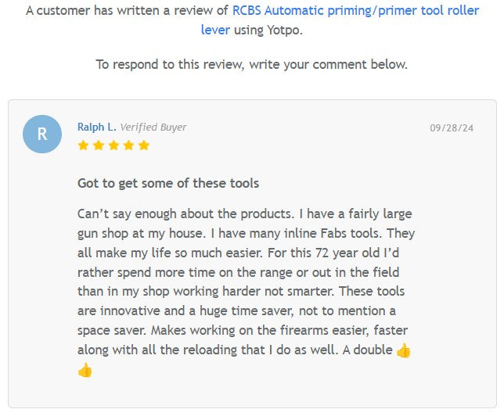
Task: Click the thumbs-up emoji on the last line
Action: click(85, 371)
